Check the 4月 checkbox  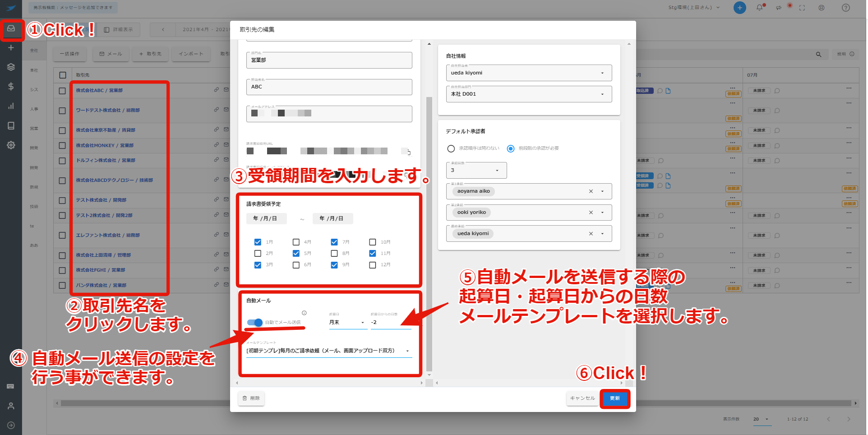click(x=296, y=242)
